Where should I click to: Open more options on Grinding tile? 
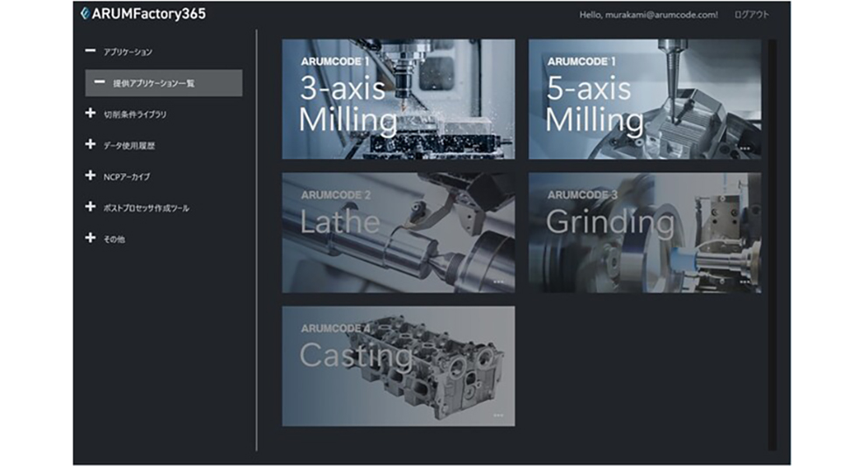click(745, 282)
